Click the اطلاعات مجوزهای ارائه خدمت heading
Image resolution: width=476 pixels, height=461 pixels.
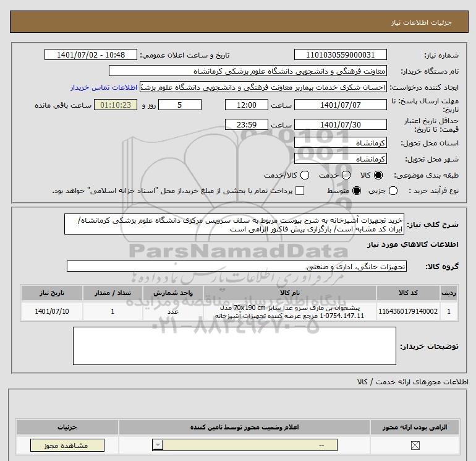413,382
